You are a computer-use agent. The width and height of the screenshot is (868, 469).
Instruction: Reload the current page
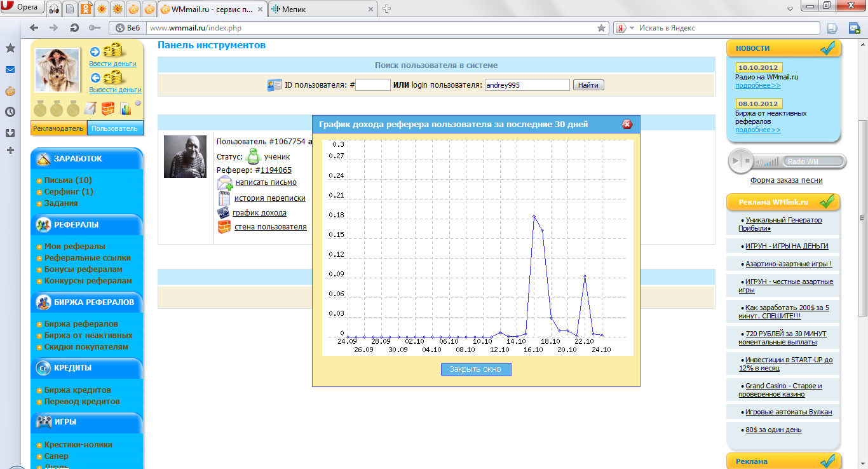74,28
